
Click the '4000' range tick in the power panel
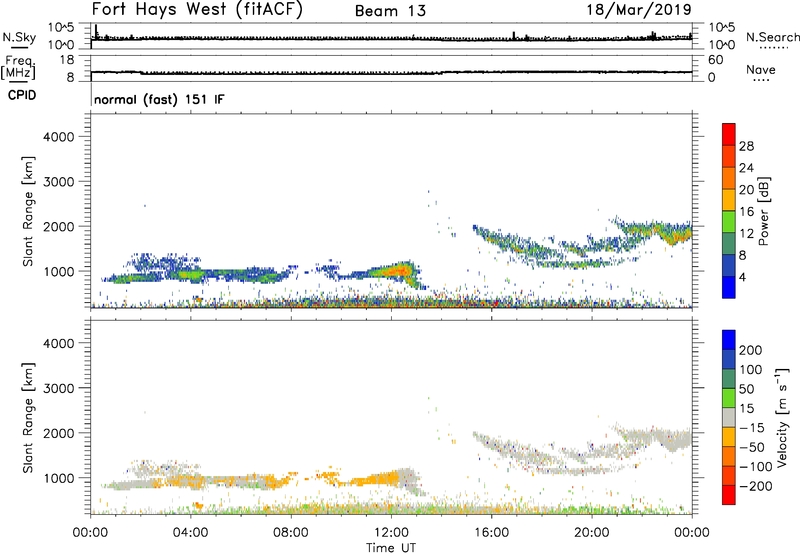coord(58,137)
